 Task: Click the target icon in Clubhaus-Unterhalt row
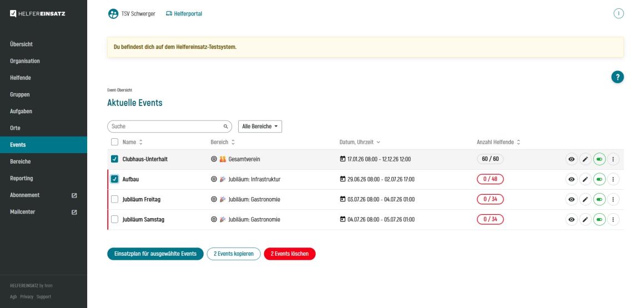click(x=214, y=159)
